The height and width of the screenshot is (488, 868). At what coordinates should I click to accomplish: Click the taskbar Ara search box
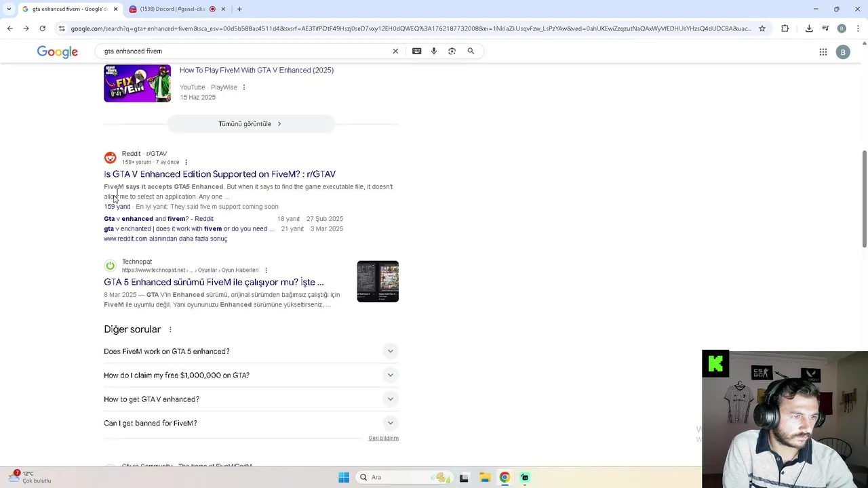(403, 477)
